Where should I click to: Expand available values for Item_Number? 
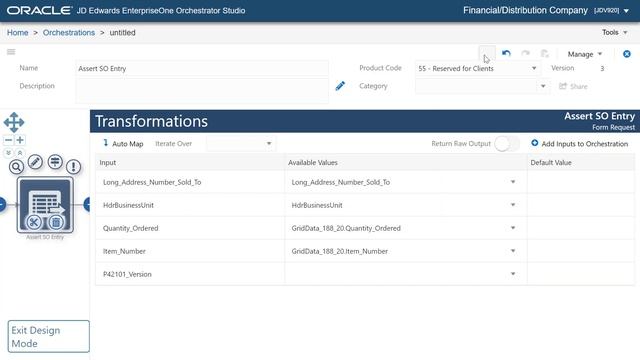click(513, 251)
